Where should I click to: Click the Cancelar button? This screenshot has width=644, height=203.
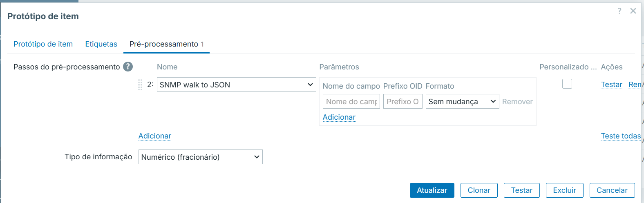pyautogui.click(x=612, y=190)
